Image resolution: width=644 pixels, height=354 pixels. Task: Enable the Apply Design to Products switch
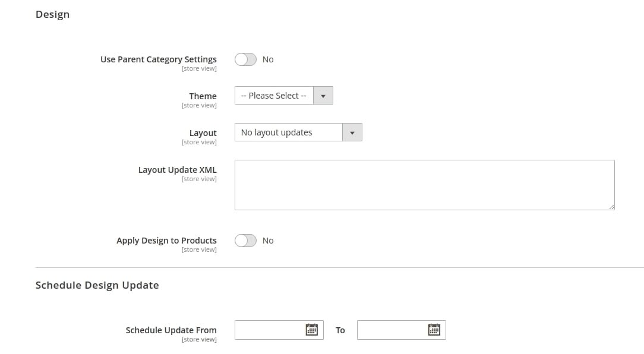(x=245, y=241)
